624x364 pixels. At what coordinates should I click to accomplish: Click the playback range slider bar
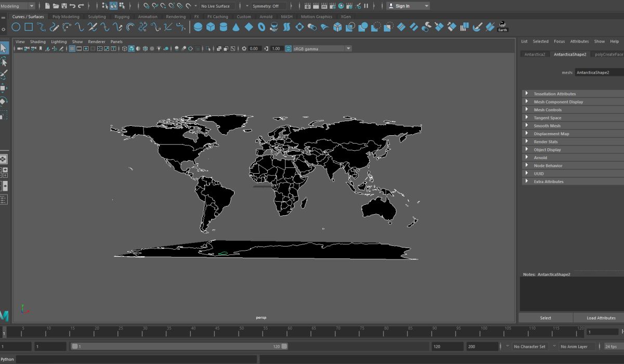[x=179, y=346]
